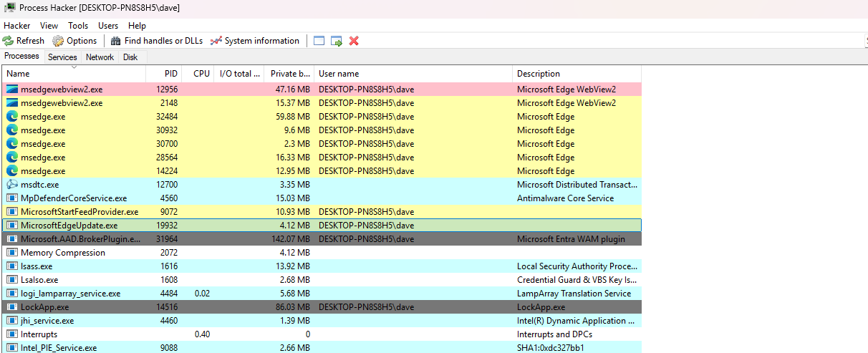868x353 pixels.
Task: Select the Lsalso.exe process name
Action: [39, 280]
